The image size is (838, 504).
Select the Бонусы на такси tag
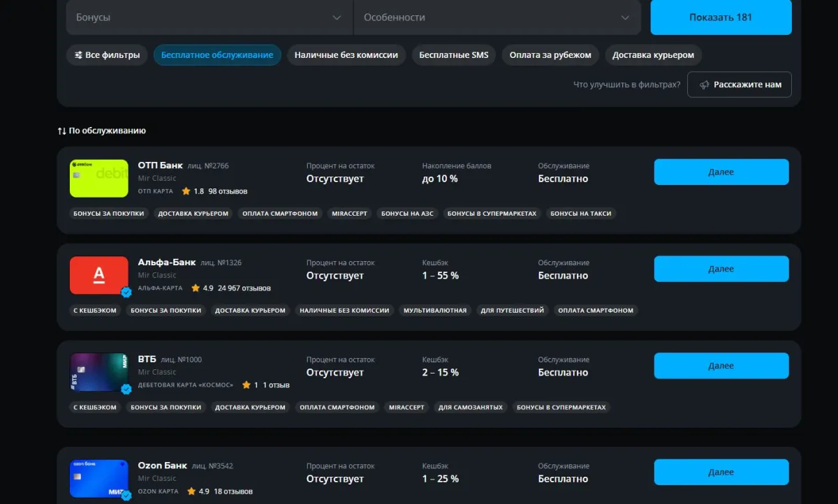coord(582,214)
